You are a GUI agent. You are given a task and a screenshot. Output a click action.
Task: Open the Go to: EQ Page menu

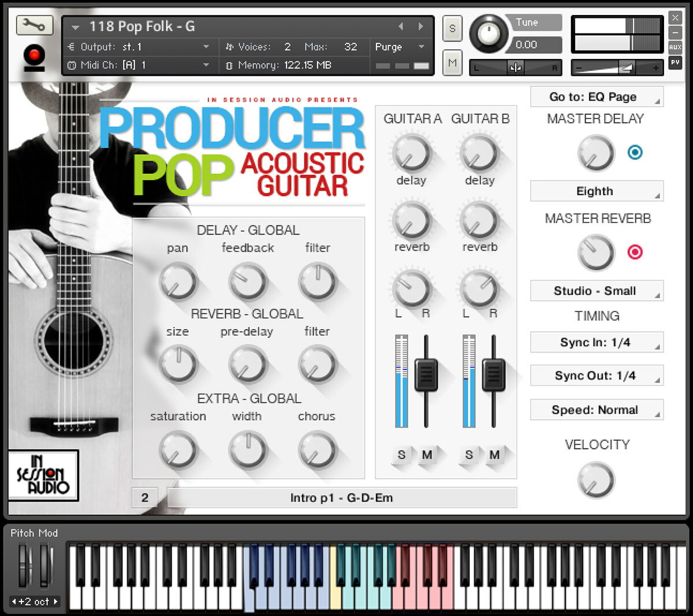coord(596,97)
